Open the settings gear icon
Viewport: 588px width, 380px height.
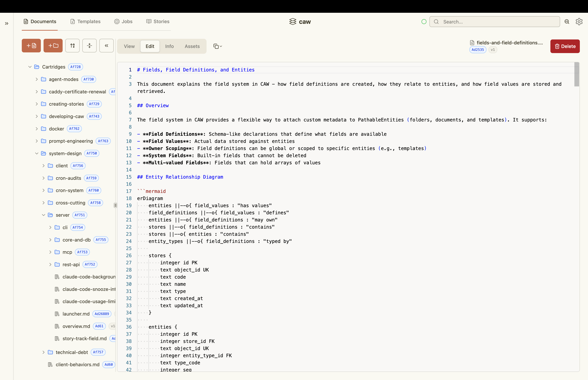(x=579, y=22)
